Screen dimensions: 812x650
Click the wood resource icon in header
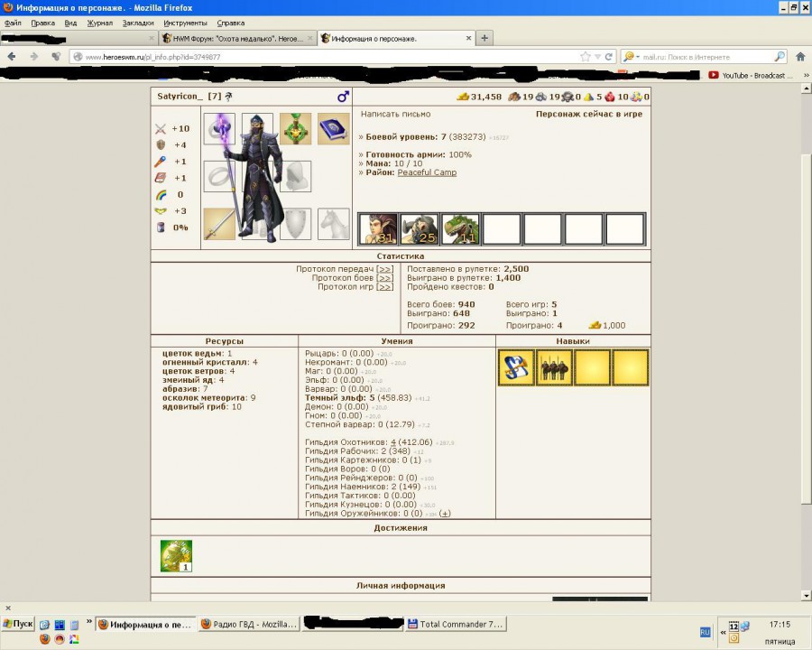coord(513,97)
